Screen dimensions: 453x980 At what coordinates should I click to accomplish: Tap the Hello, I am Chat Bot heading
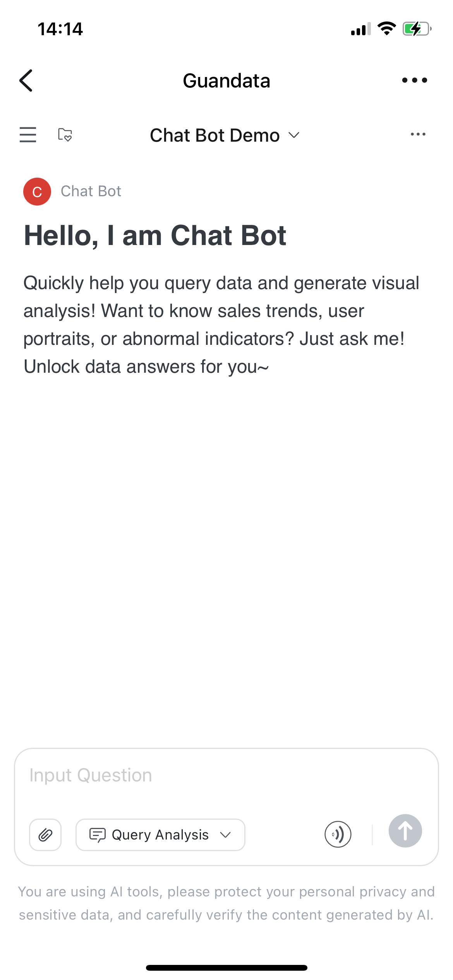pyautogui.click(x=155, y=236)
